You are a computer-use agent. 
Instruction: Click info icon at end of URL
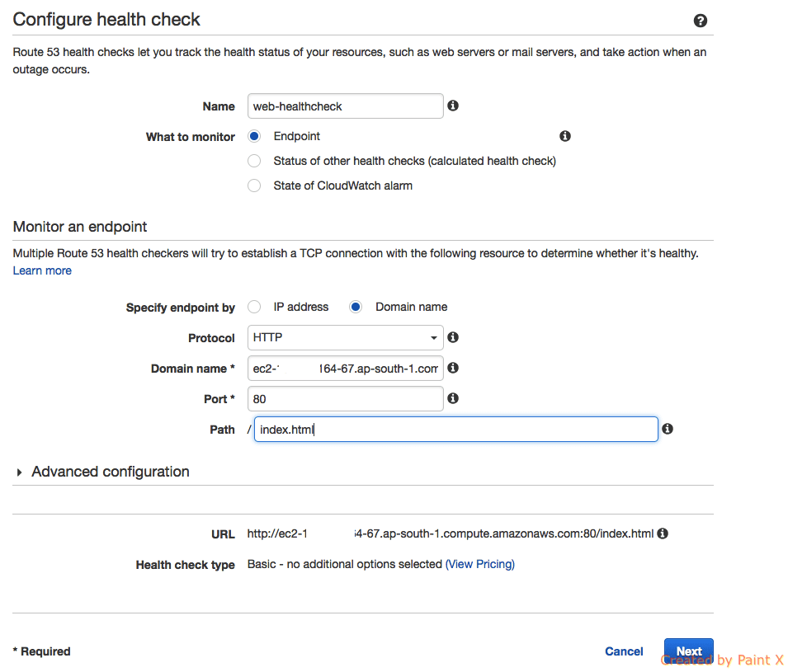click(x=663, y=533)
